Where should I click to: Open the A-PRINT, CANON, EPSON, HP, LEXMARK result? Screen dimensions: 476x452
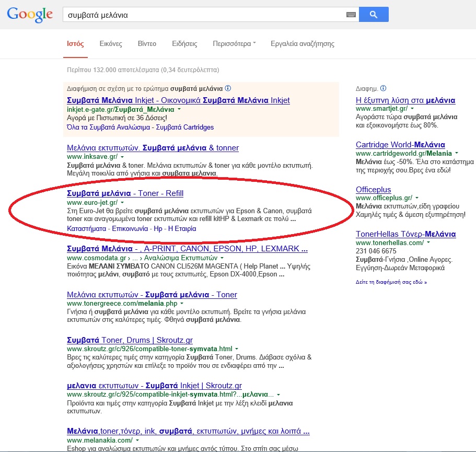coord(187,249)
